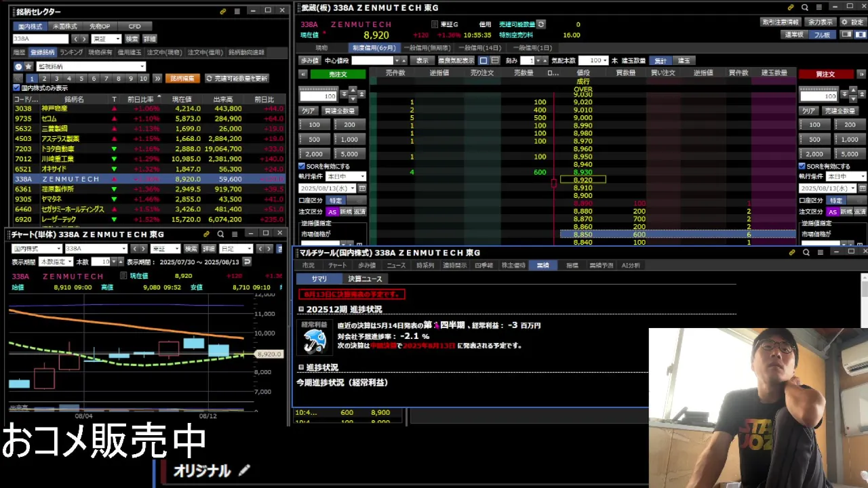The width and height of the screenshot is (868, 488).
Task: Open AI分析 tab in マルチツール
Action: (x=631, y=265)
